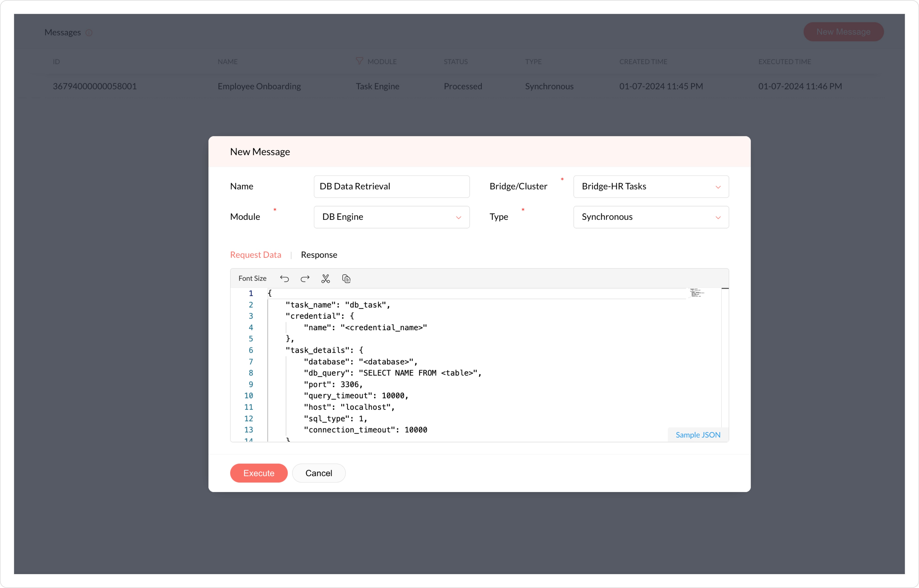Select the Request Data tab
This screenshot has height=588, width=919.
[255, 255]
